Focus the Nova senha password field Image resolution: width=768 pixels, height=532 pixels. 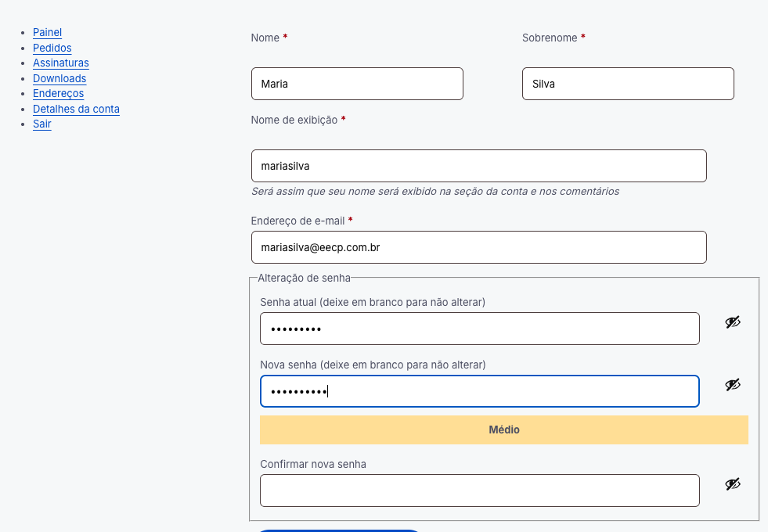click(479, 391)
